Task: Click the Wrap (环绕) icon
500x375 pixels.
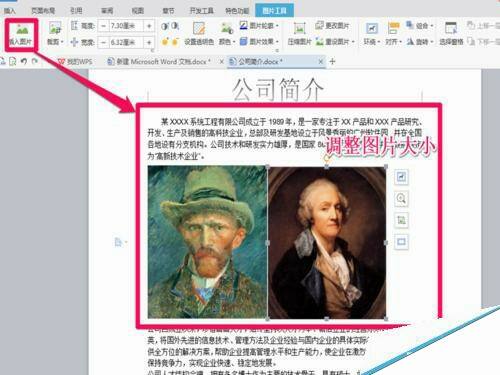Action: (371, 29)
